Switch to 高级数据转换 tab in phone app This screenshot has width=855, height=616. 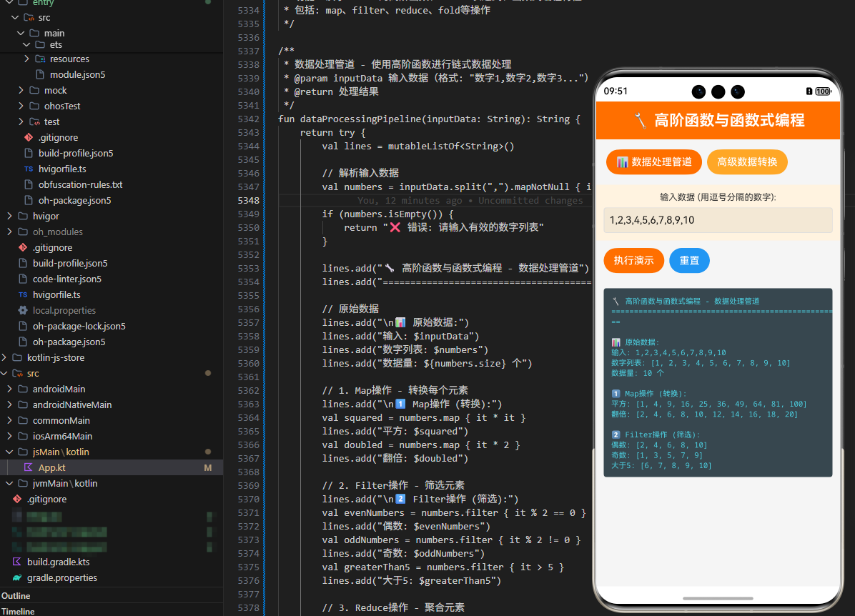click(747, 162)
